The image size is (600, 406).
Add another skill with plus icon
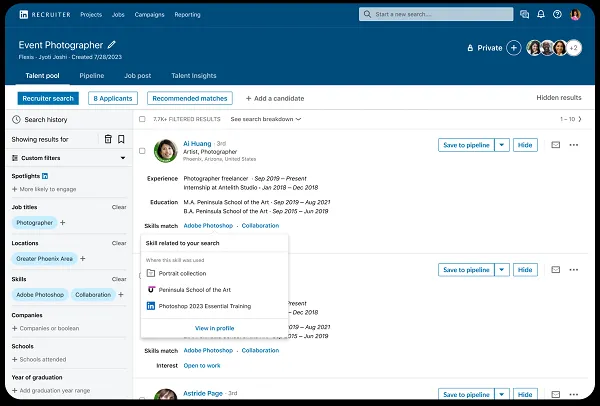point(121,295)
